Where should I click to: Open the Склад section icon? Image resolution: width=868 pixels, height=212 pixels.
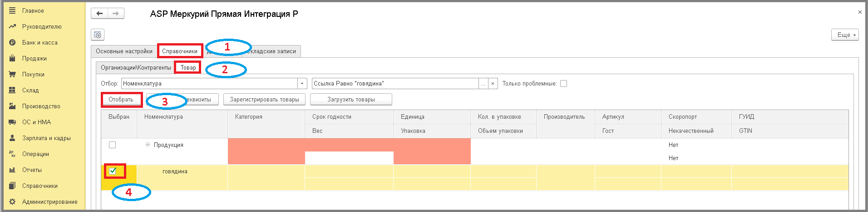(12, 90)
